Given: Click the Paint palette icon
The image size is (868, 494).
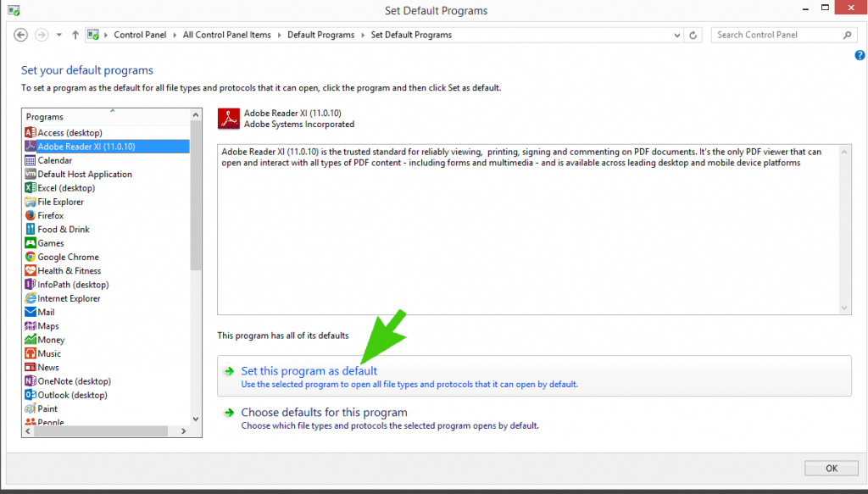Looking at the screenshot, I should [31, 408].
